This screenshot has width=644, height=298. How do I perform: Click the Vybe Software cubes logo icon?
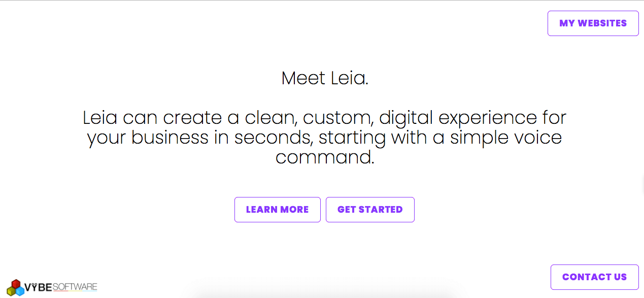16,287
